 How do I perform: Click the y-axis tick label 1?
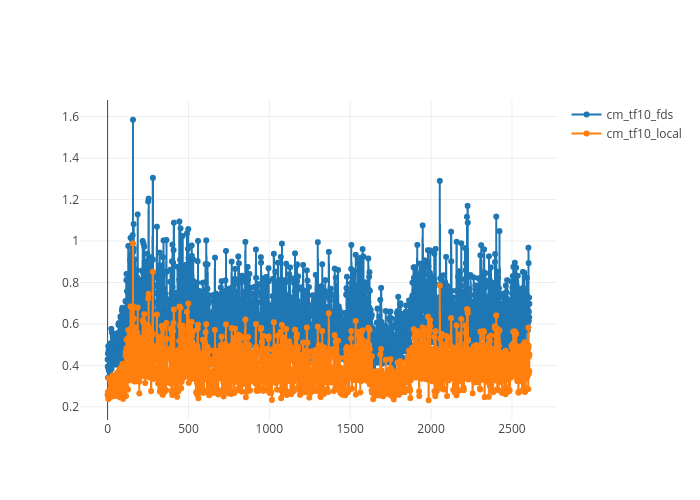coord(76,241)
